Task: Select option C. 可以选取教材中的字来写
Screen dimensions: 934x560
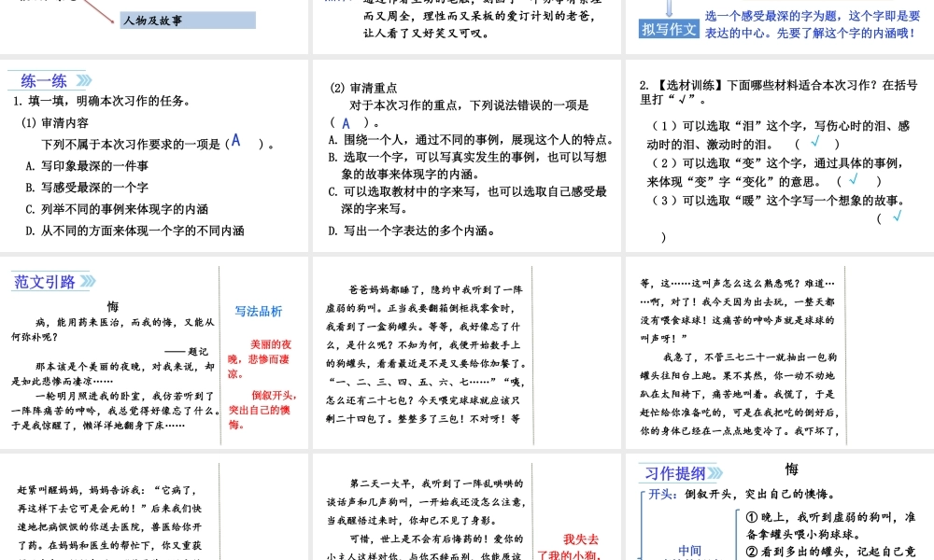Action: click(468, 200)
